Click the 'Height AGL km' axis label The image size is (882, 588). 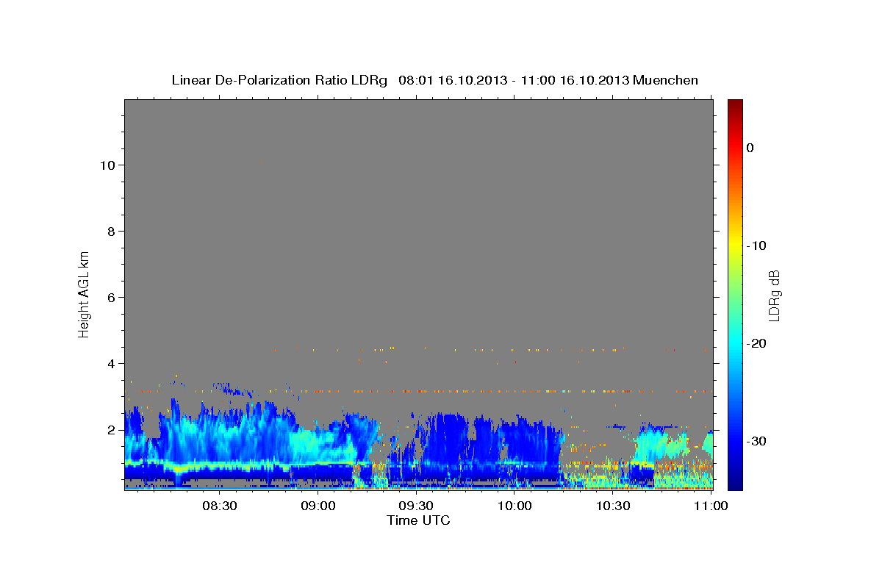pos(84,294)
